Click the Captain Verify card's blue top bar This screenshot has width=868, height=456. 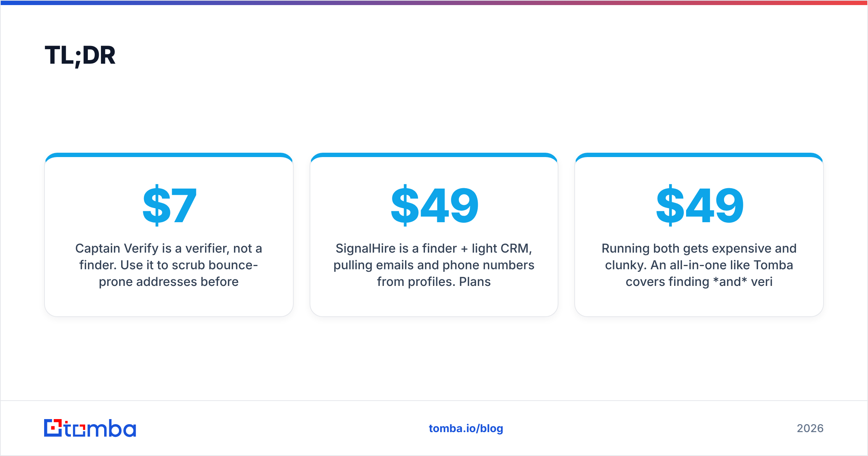point(169,155)
